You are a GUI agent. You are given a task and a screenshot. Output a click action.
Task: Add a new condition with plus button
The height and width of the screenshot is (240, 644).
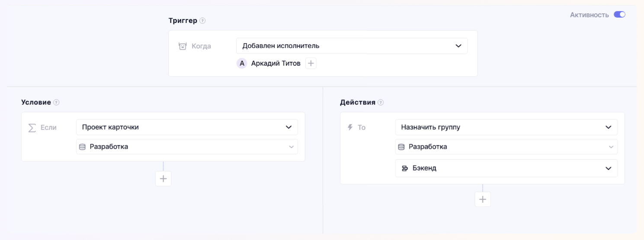pyautogui.click(x=163, y=179)
